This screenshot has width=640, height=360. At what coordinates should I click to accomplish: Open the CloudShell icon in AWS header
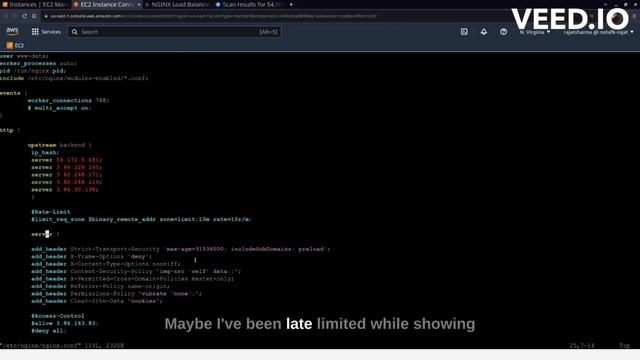(x=464, y=32)
